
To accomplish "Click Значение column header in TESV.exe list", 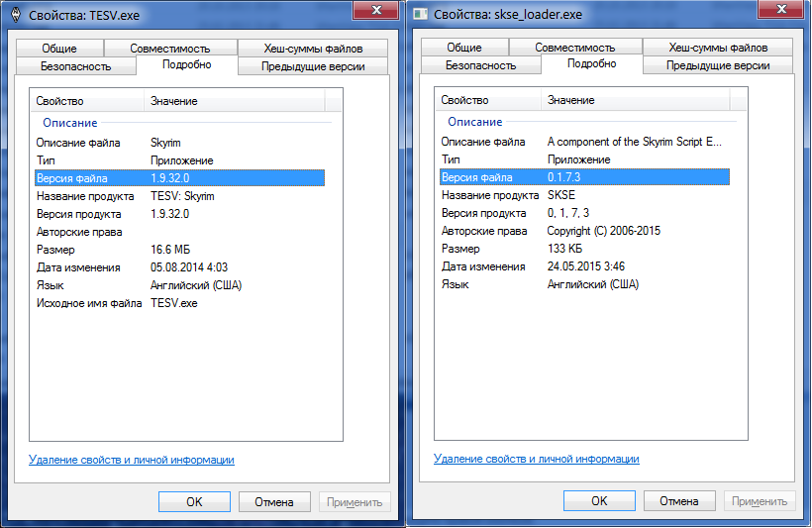I will pyautogui.click(x=235, y=101).
